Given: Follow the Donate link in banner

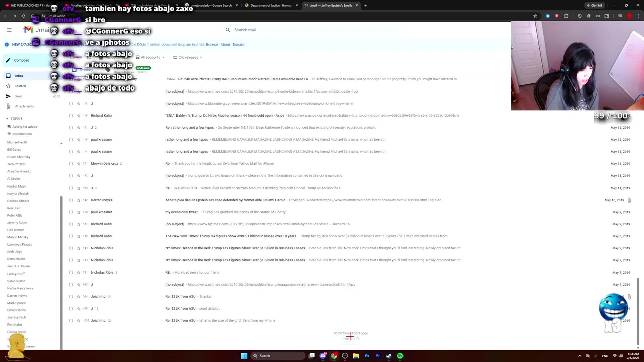Looking at the screenshot, I should pos(238,44).
